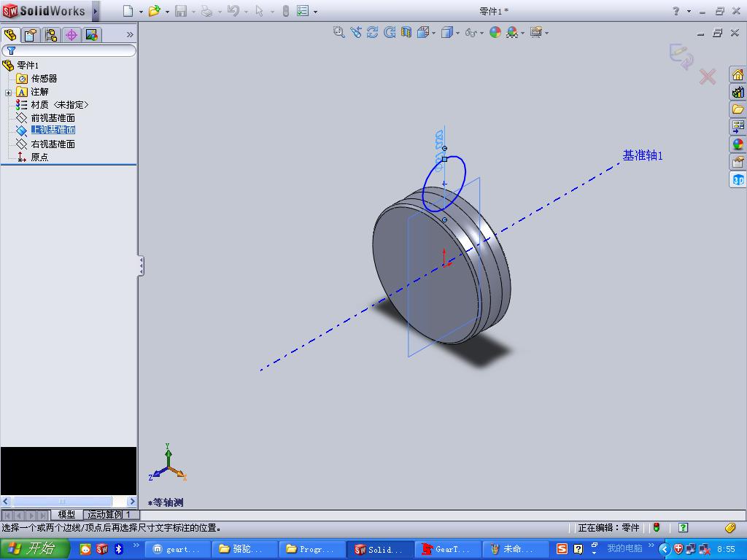The height and width of the screenshot is (560, 747).
Task: Switch to the 骆驼... folder taskbar button
Action: 244,549
